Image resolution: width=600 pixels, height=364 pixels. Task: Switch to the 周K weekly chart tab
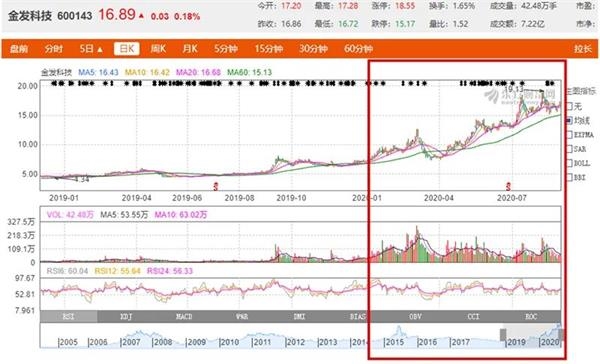pos(158,49)
